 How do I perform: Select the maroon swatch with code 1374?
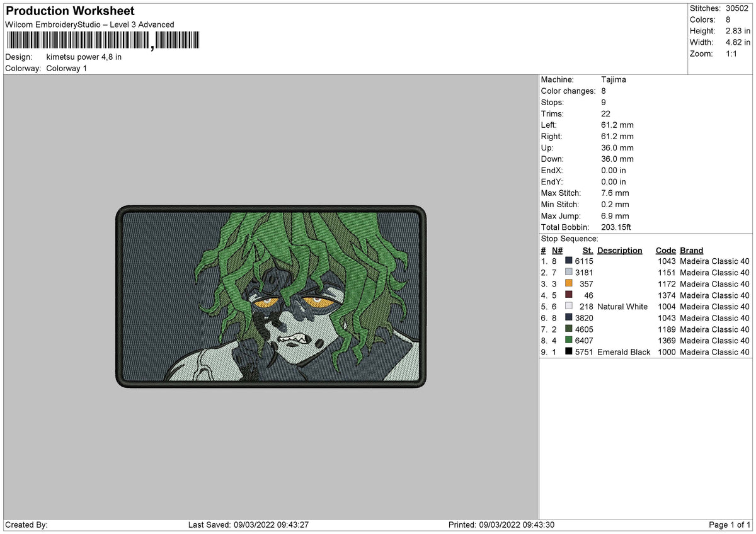click(569, 295)
